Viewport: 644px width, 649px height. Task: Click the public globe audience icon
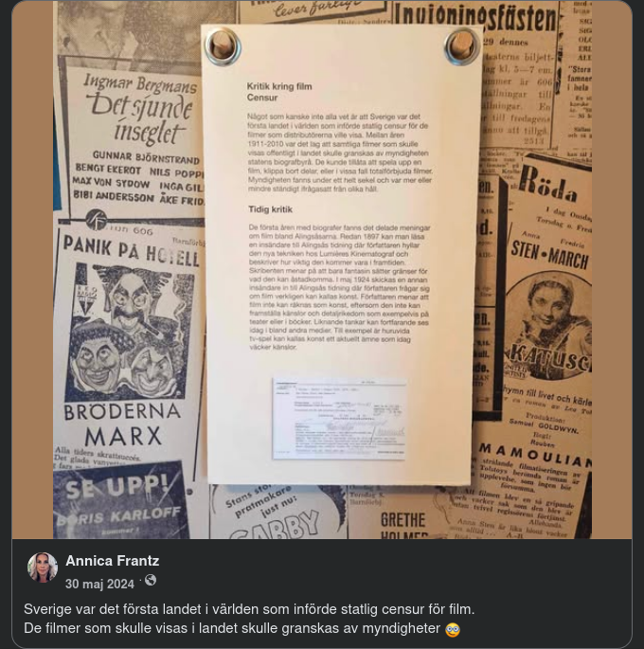click(151, 580)
